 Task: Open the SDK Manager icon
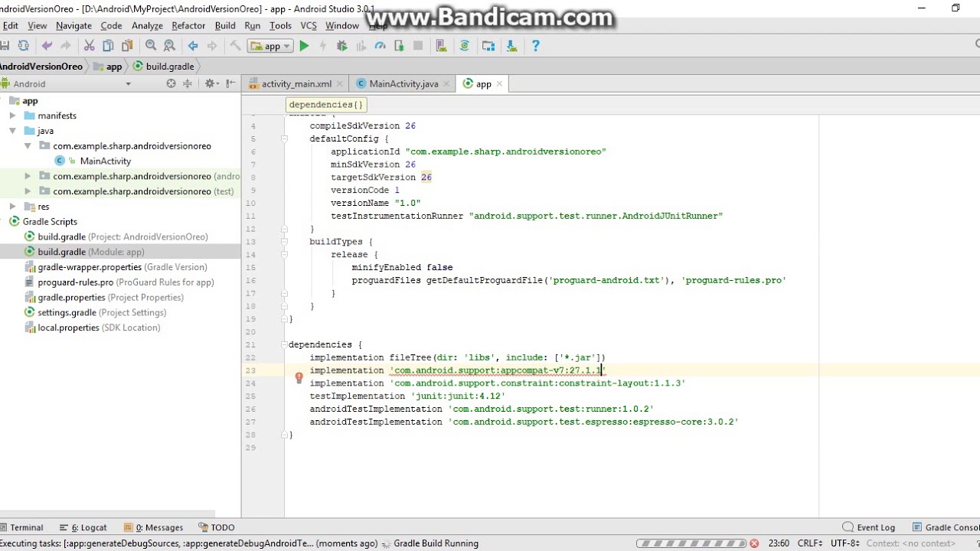pyautogui.click(x=511, y=46)
